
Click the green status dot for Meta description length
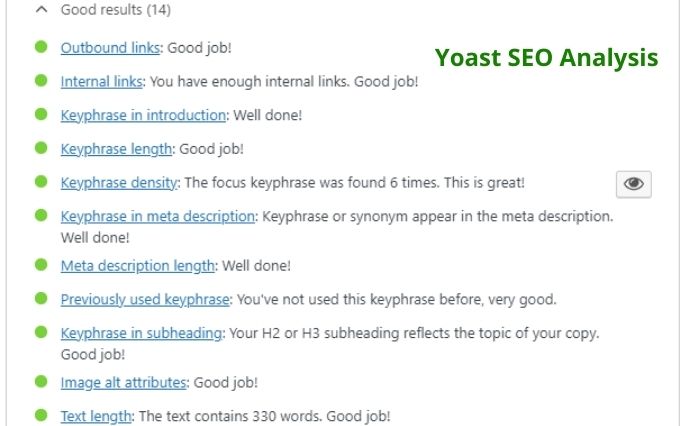(41, 265)
